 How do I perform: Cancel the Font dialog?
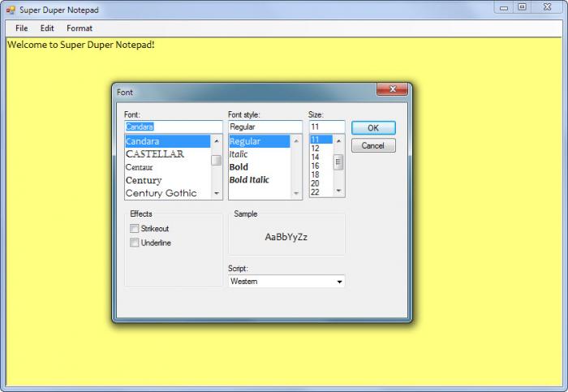pos(373,145)
